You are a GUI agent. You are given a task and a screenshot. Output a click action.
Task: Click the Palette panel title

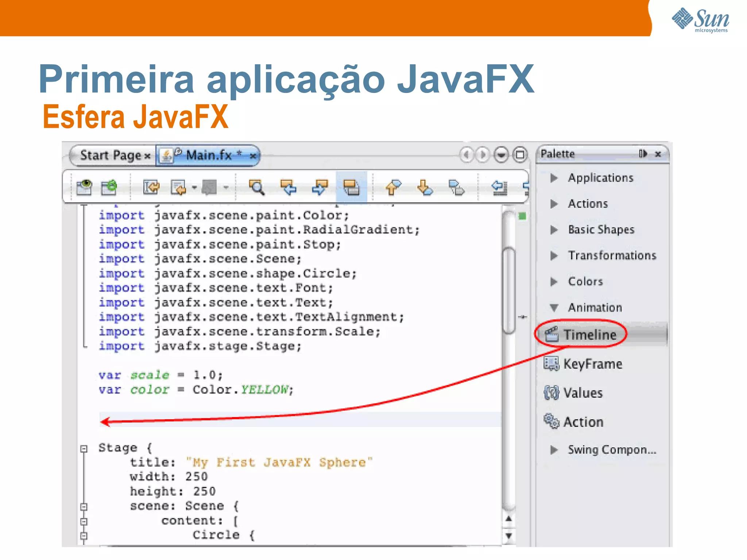(x=557, y=154)
